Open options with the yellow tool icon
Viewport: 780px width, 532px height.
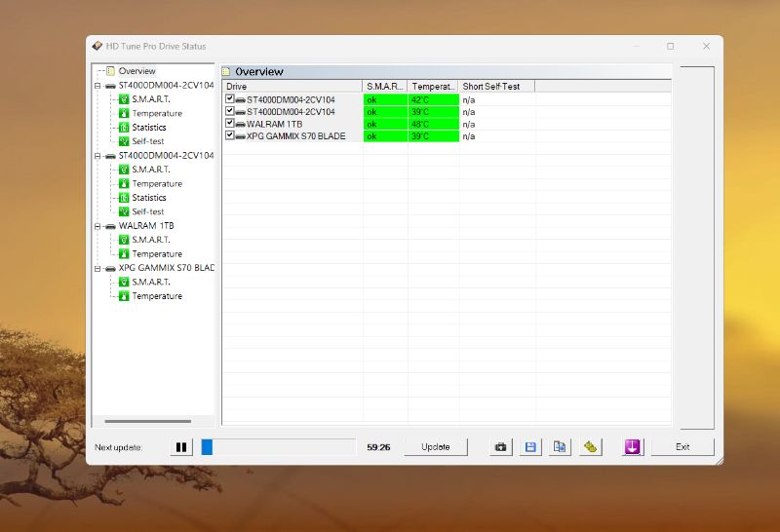click(590, 447)
